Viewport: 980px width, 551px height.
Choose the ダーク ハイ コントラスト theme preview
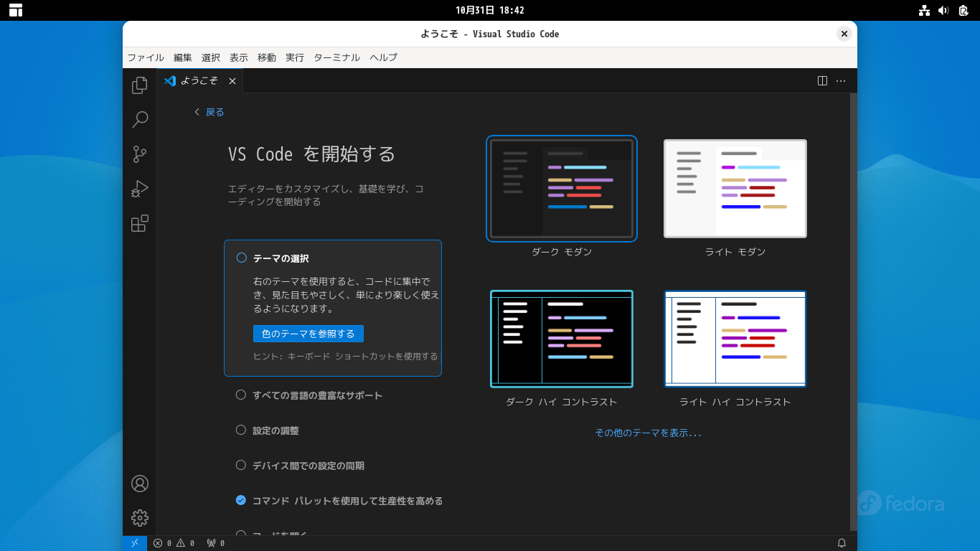point(562,339)
